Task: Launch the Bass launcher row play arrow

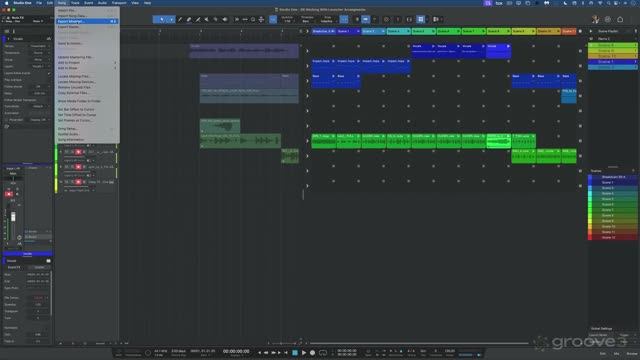Action: tap(307, 81)
